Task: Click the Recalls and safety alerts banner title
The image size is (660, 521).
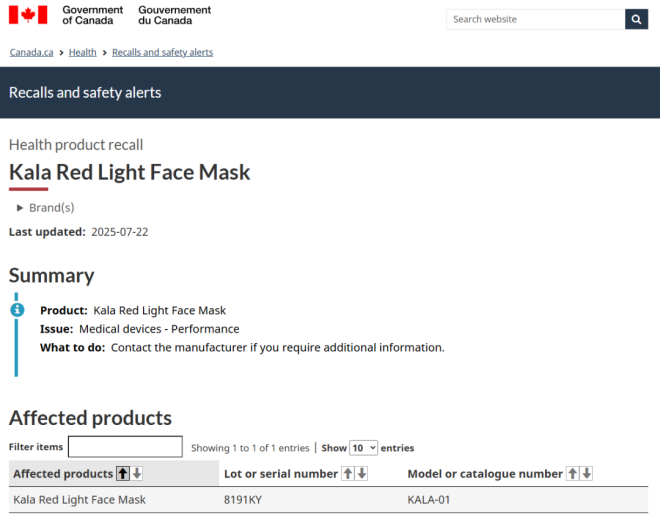Action: click(x=85, y=93)
